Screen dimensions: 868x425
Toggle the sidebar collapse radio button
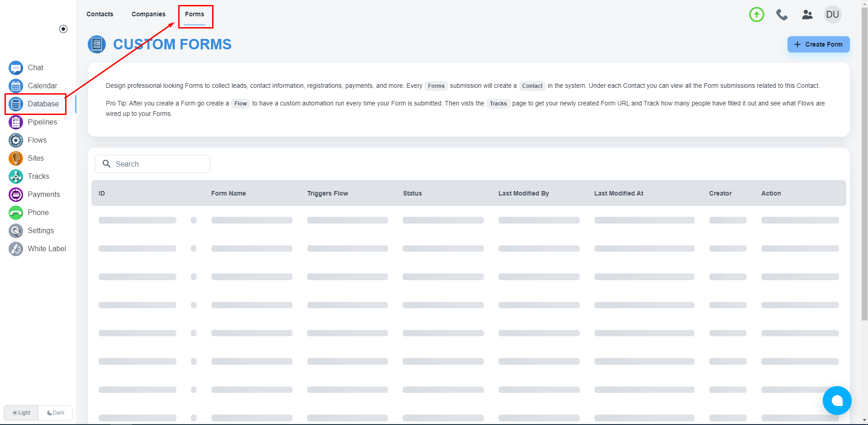[63, 29]
